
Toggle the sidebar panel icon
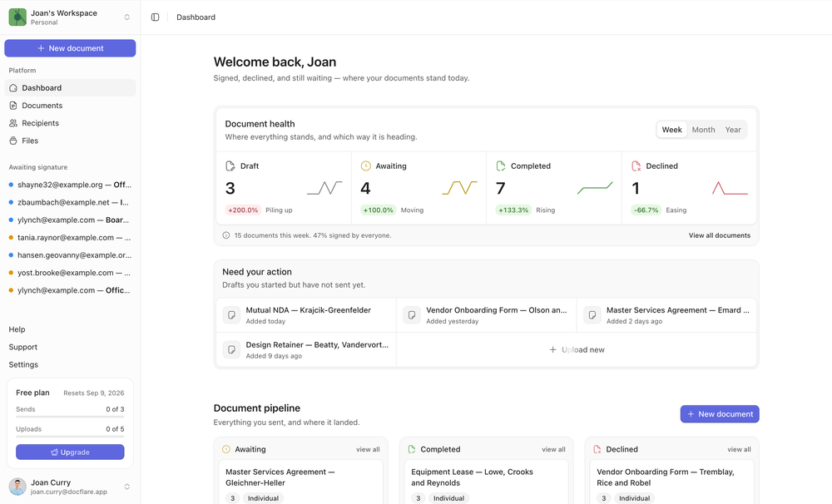155,17
